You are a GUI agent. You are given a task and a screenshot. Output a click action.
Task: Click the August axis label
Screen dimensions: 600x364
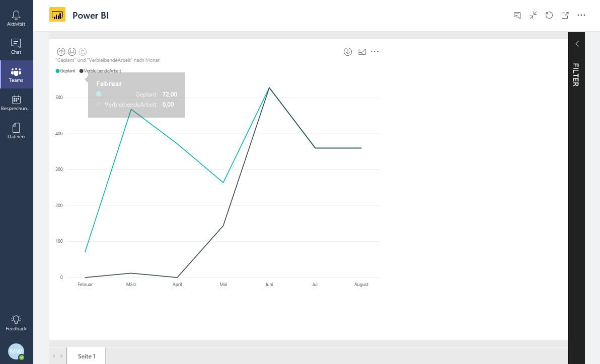[x=361, y=284]
